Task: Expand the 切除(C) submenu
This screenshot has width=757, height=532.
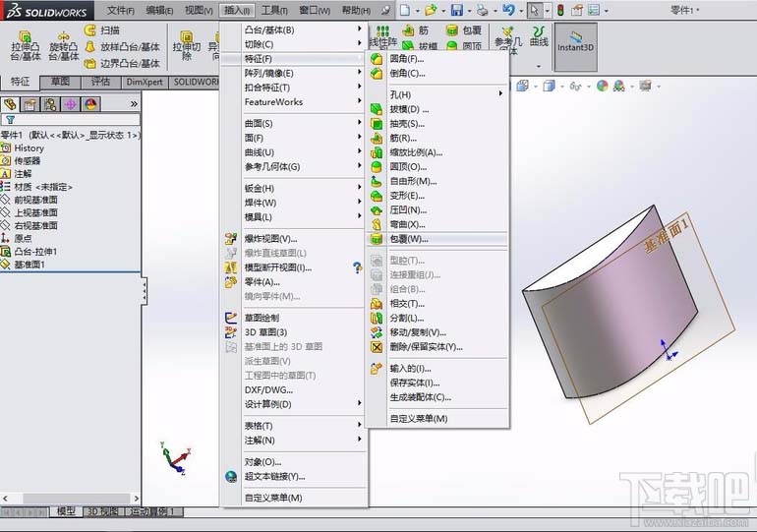Action: (x=294, y=44)
